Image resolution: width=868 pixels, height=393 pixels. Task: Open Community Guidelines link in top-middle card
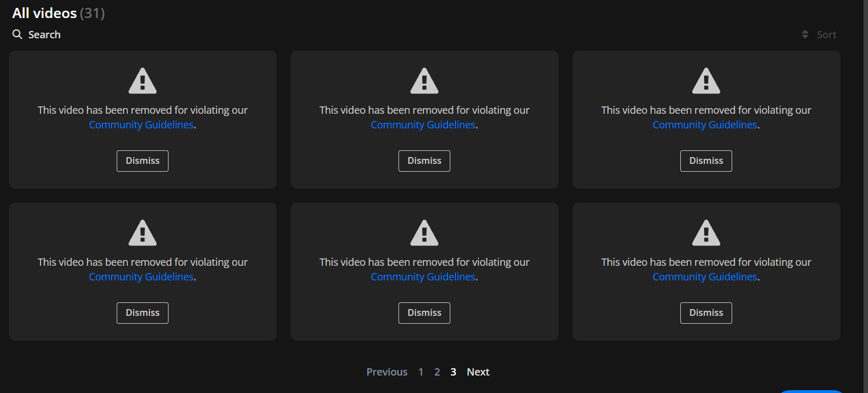click(x=423, y=125)
